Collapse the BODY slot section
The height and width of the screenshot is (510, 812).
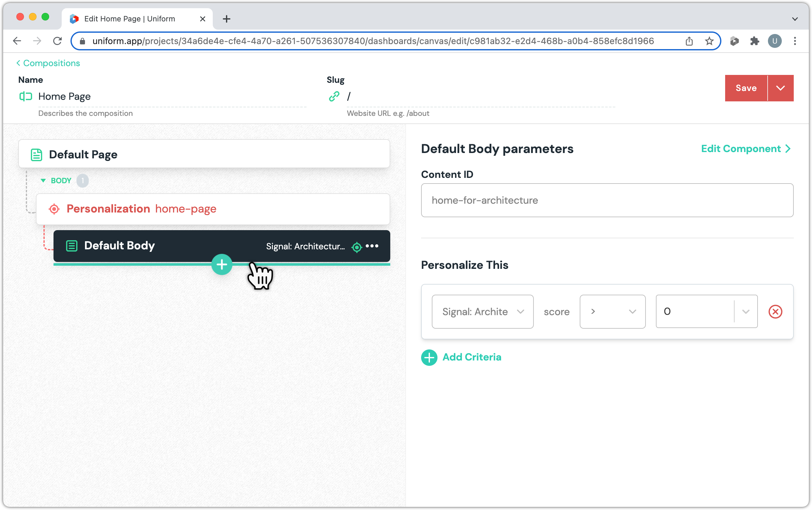[x=43, y=180]
